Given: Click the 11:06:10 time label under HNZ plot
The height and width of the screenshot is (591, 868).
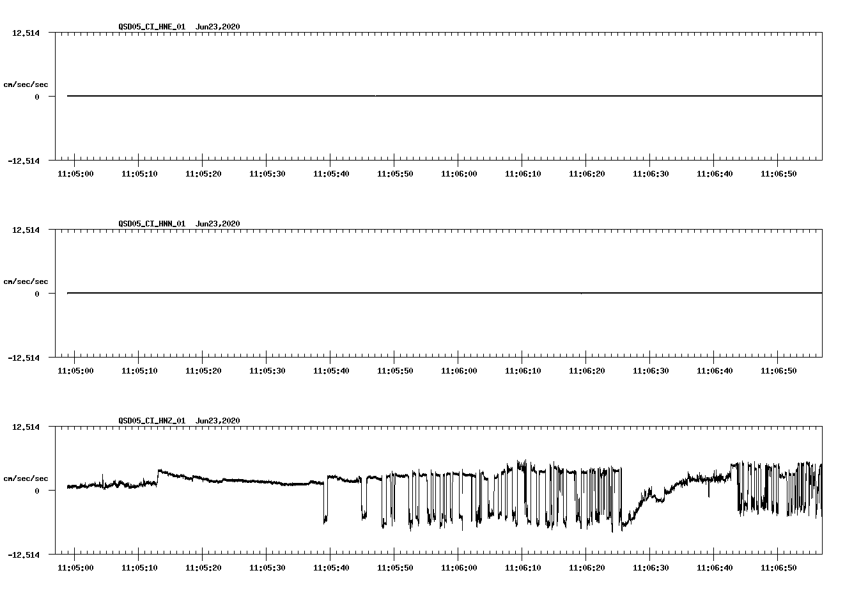Looking at the screenshot, I should [x=523, y=568].
